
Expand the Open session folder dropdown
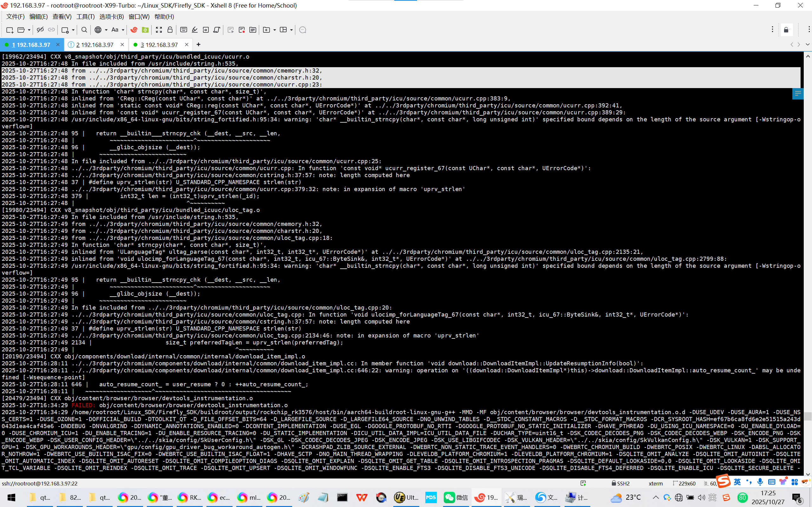coord(29,30)
